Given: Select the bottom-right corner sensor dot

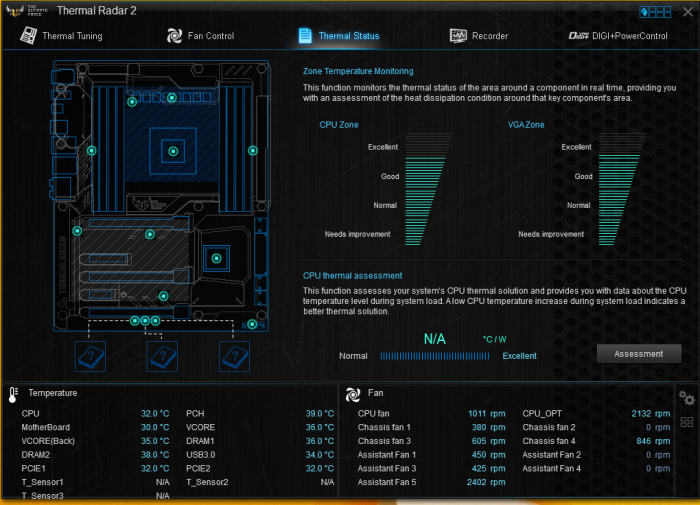Looking at the screenshot, I should click(252, 324).
